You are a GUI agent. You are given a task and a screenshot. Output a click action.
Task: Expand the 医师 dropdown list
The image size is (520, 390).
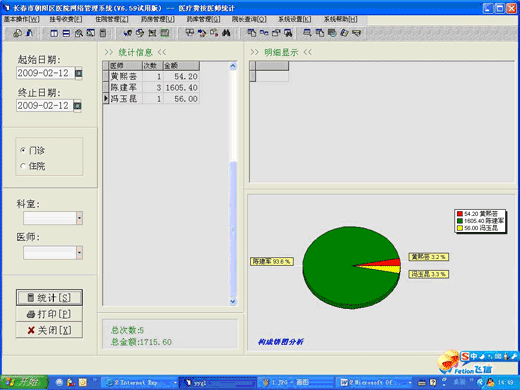point(79,252)
